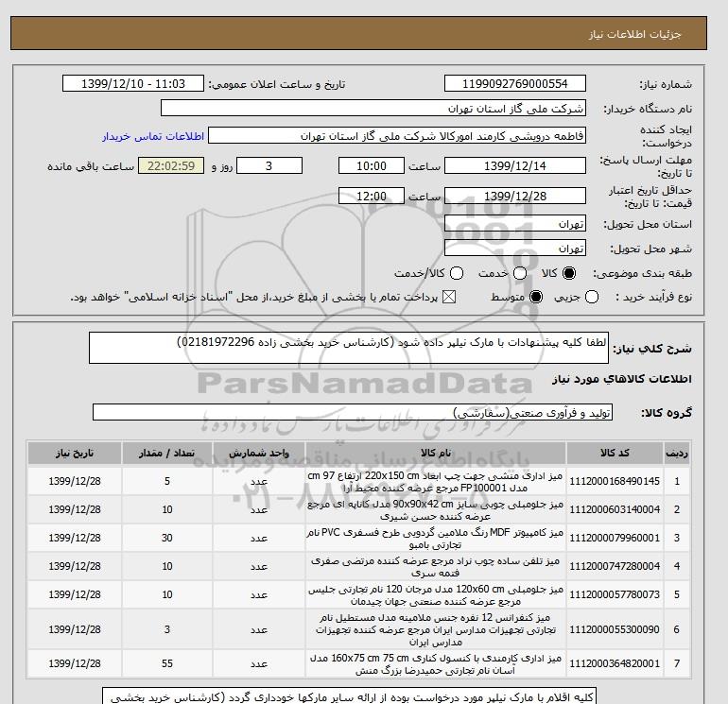The height and width of the screenshot is (704, 728).
Task: Click quantity 30 in row 3
Action: [x=167, y=538]
